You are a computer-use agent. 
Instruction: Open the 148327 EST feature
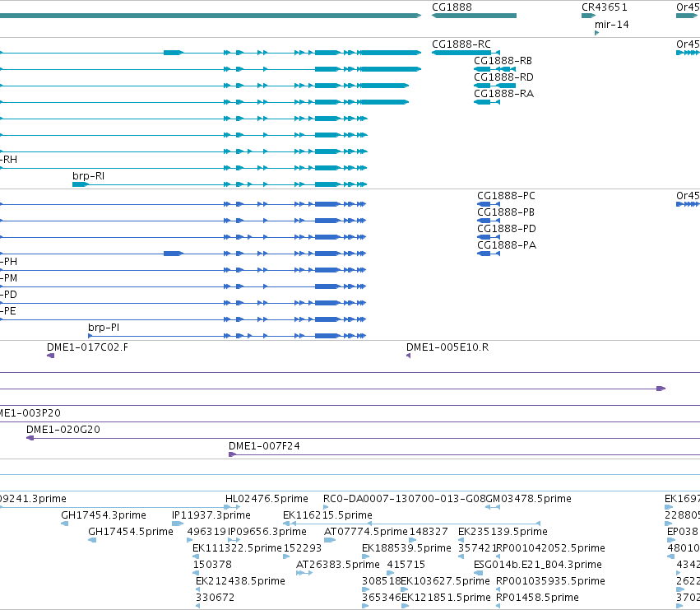coord(413,540)
